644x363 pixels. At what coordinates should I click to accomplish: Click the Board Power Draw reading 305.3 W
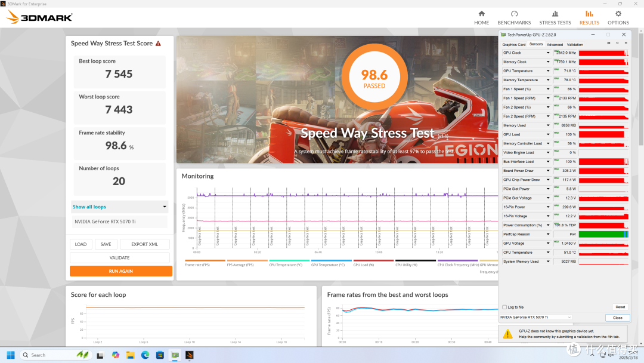tap(569, 171)
